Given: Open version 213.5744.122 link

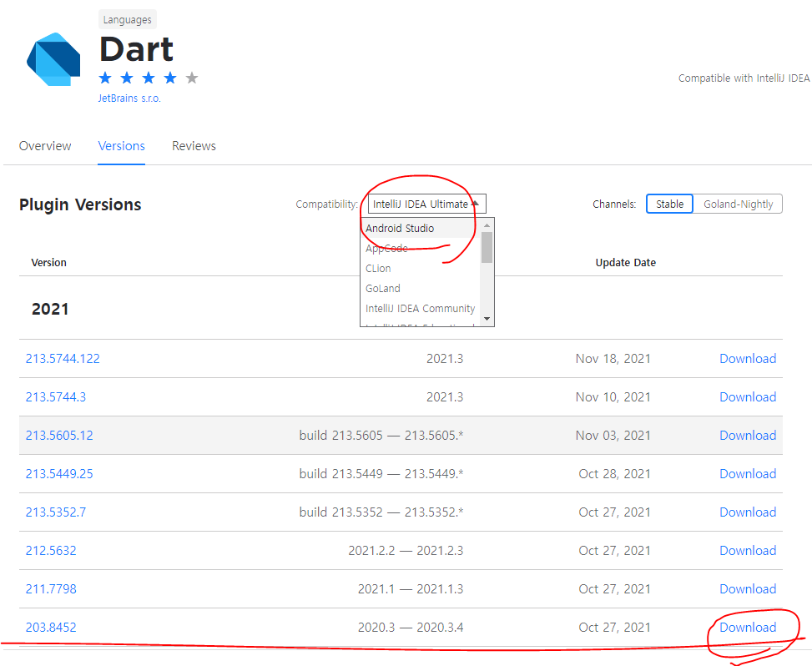Looking at the screenshot, I should 63,358.
